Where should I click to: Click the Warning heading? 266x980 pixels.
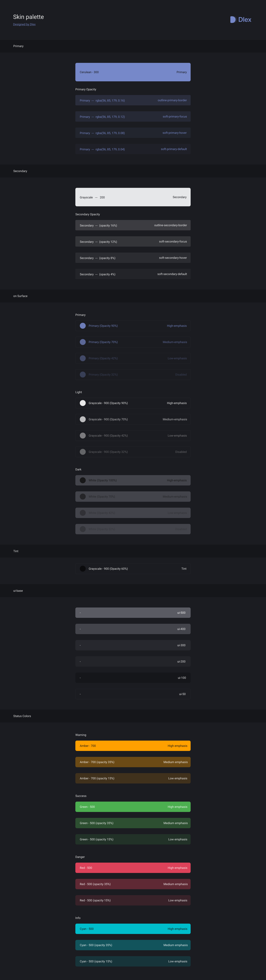click(x=81, y=735)
